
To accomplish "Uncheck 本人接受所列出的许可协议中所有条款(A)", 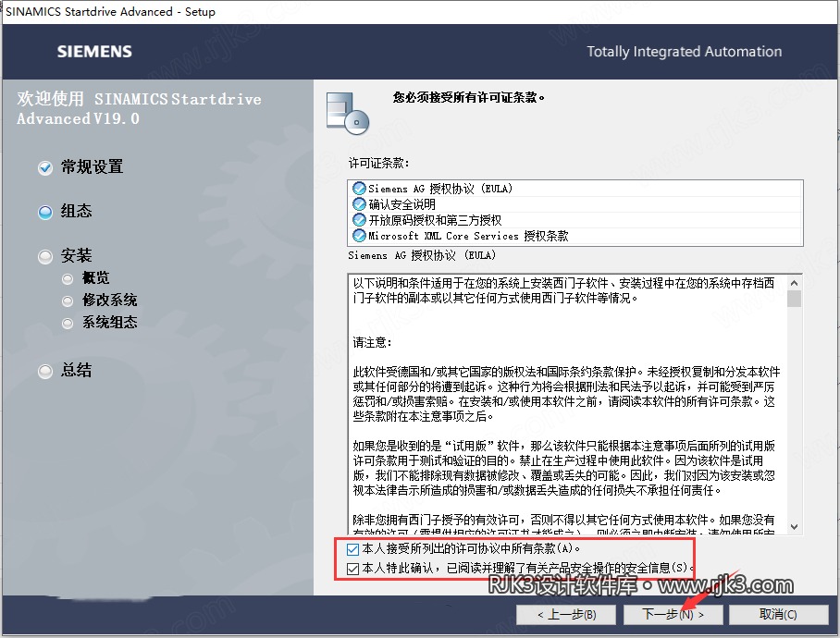I will [352, 549].
